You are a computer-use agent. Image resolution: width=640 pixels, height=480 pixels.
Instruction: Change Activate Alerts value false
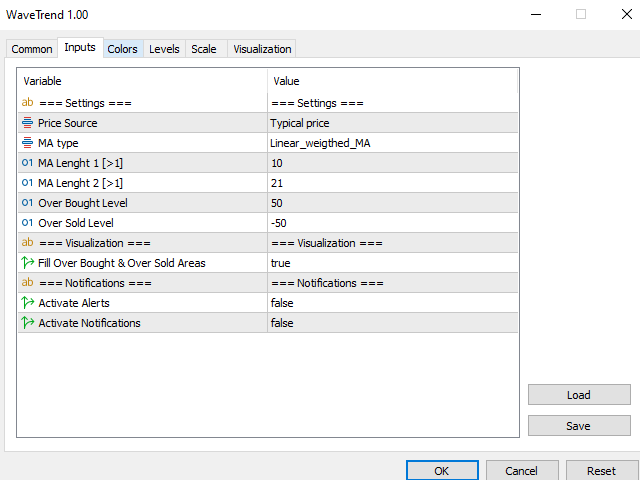(393, 303)
